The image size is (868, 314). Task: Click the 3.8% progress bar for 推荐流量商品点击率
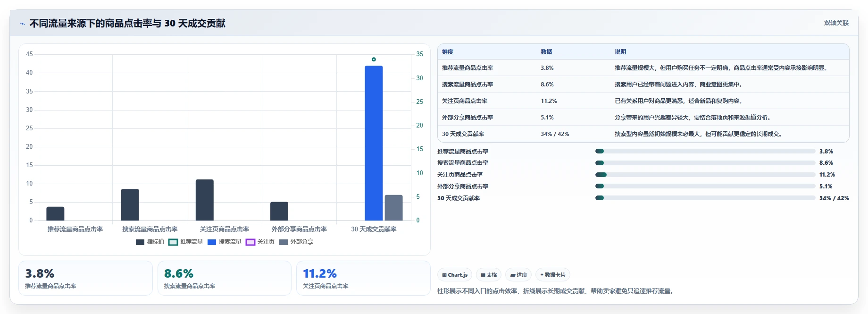(705, 151)
